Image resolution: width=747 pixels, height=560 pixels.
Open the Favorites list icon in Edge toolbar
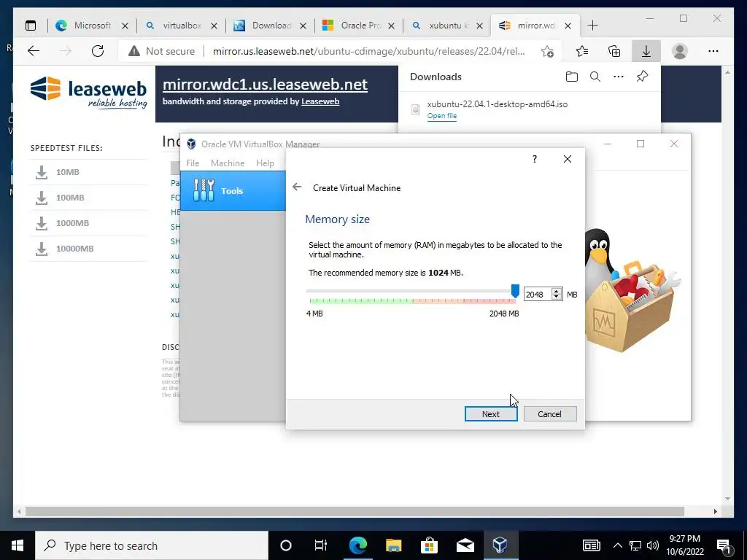point(581,51)
